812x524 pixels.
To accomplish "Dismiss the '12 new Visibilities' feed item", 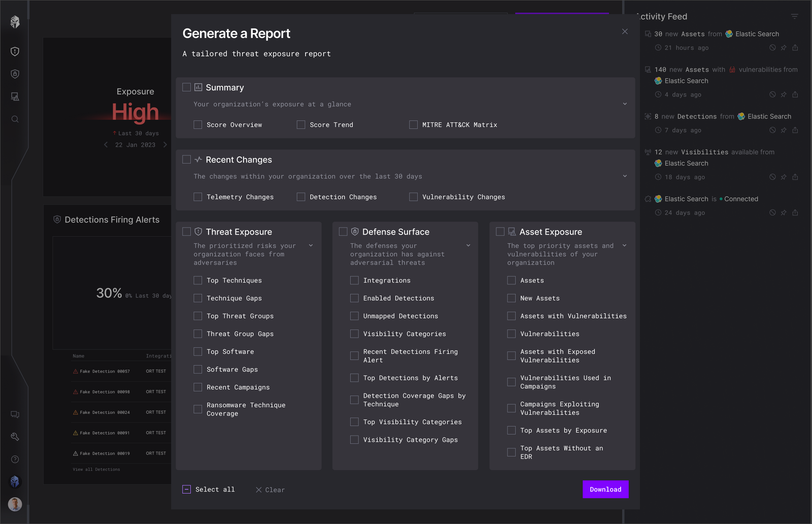I will [772, 177].
